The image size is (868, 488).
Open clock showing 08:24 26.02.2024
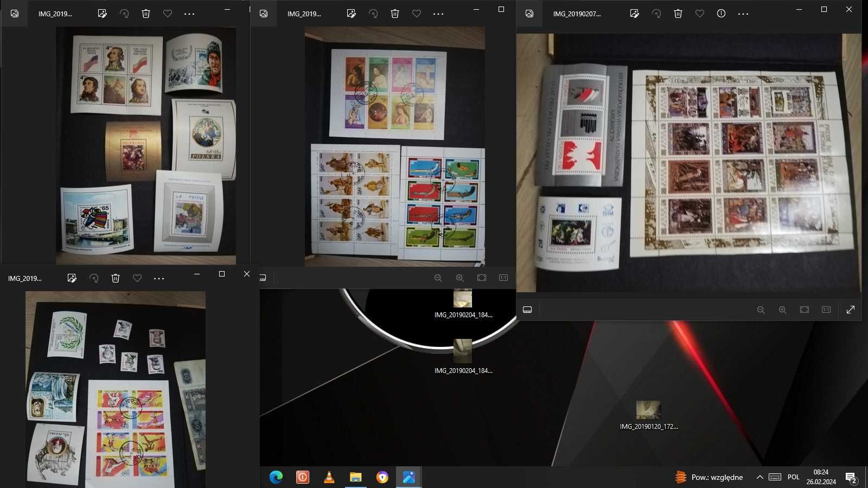pos(821,477)
